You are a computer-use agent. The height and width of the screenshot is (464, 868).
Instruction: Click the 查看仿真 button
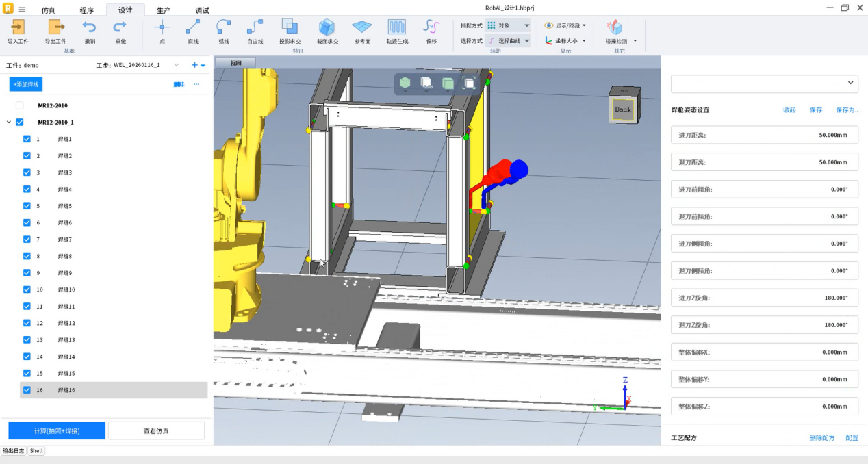pyautogui.click(x=156, y=430)
